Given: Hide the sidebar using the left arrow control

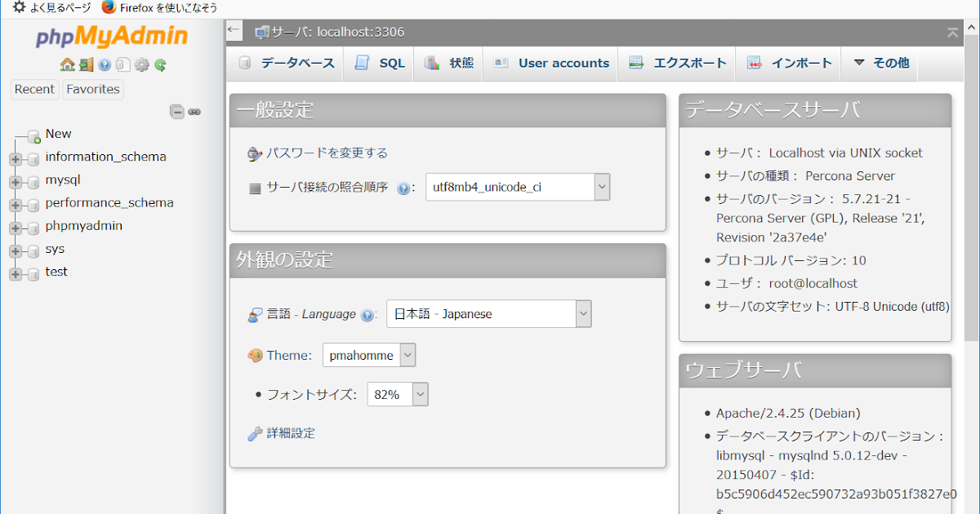Looking at the screenshot, I should tap(234, 29).
